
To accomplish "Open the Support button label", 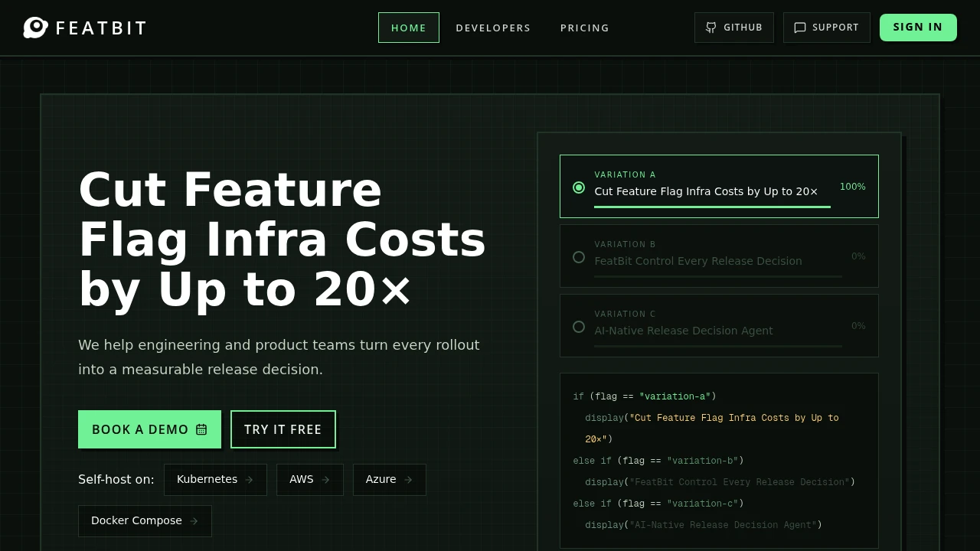I will 835,28.
